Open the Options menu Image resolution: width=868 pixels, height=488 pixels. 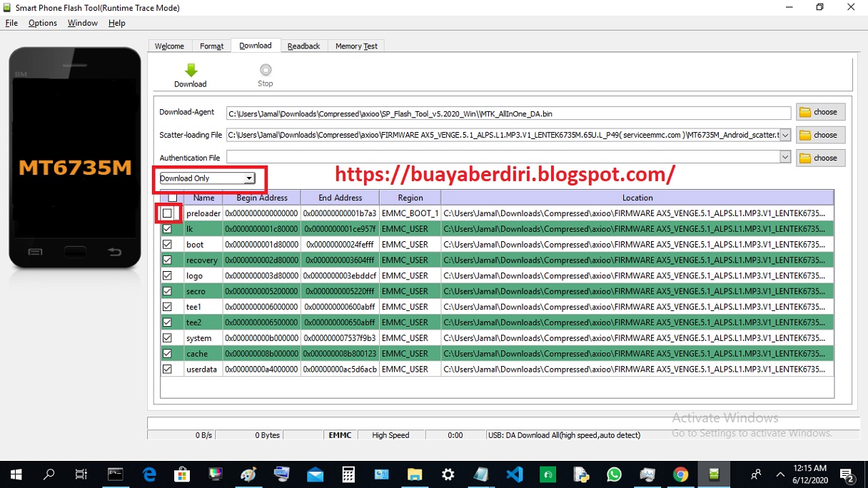(42, 22)
